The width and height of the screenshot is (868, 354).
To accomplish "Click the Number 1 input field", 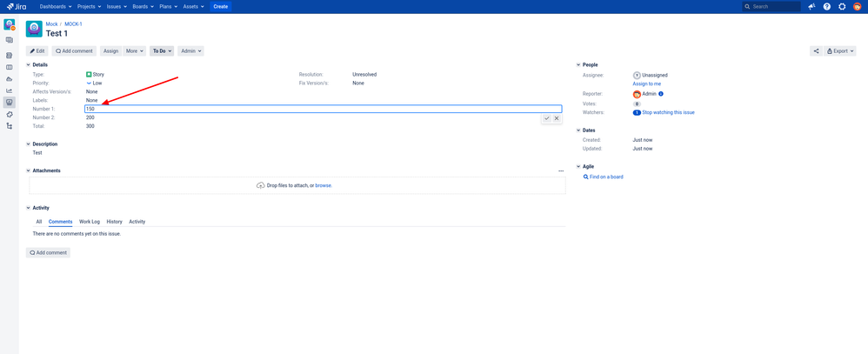I will click(324, 109).
